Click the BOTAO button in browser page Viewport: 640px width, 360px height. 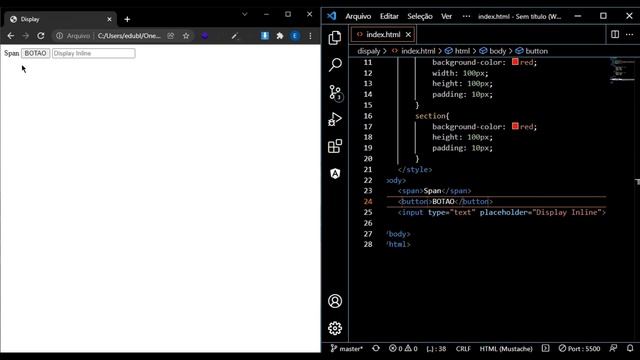(36, 53)
